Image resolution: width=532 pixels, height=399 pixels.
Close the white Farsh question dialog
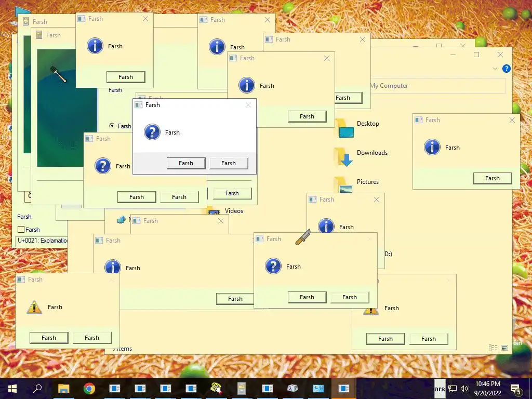(x=248, y=105)
